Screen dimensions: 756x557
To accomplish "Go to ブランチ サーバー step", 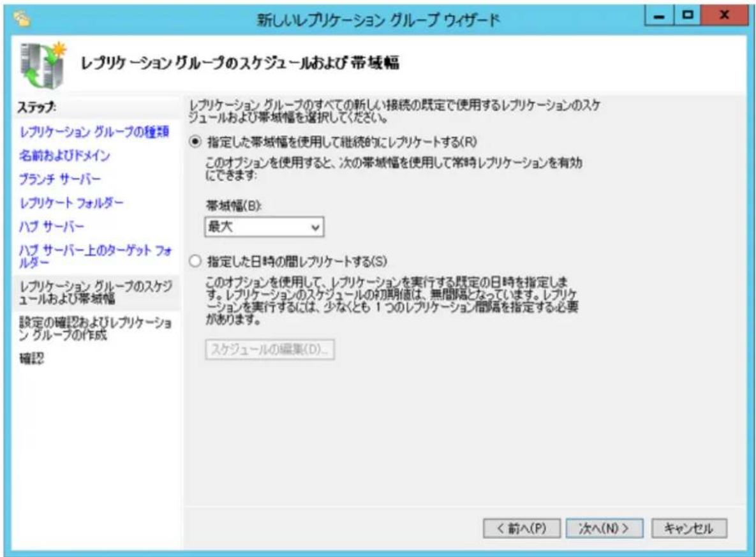I will pyautogui.click(x=60, y=179).
